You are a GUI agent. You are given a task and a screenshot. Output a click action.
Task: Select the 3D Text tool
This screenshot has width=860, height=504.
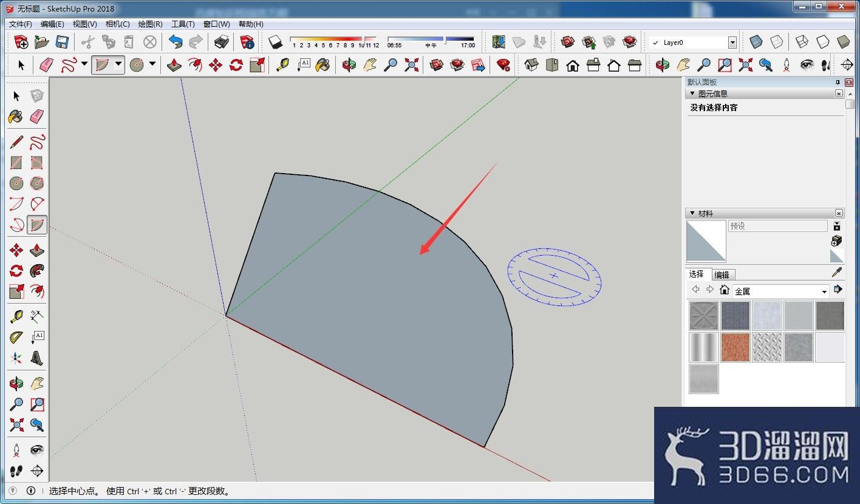(x=37, y=358)
